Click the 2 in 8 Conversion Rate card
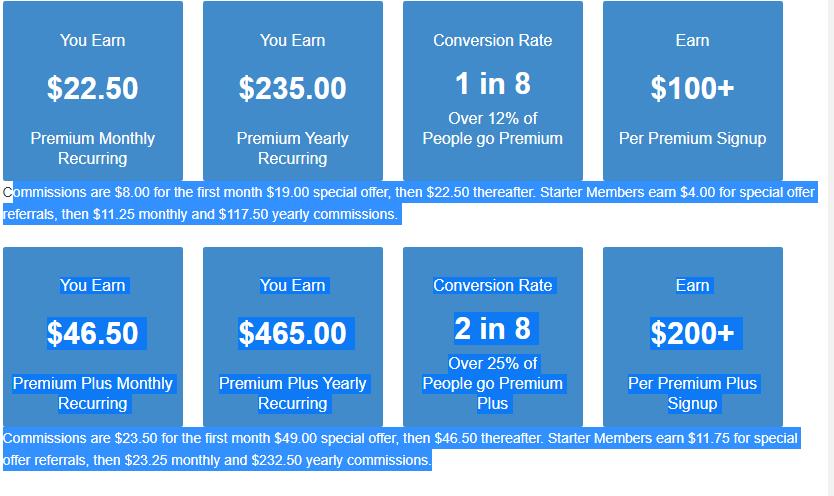834x496 pixels. click(x=493, y=337)
